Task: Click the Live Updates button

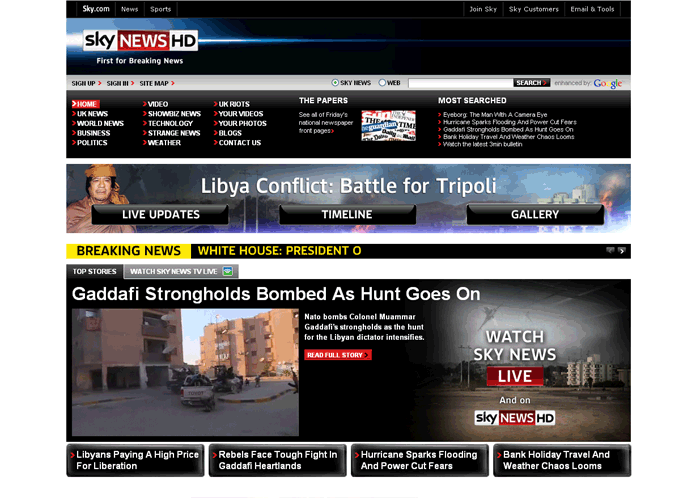Action: [161, 215]
